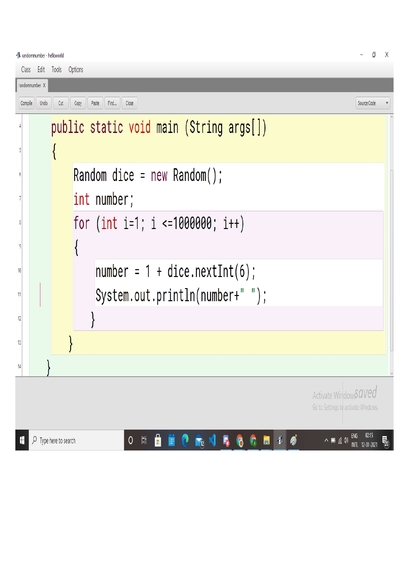This screenshot has width=405, height=573.
Task: Open Cortana circle icon on taskbar
Action: coord(130,440)
